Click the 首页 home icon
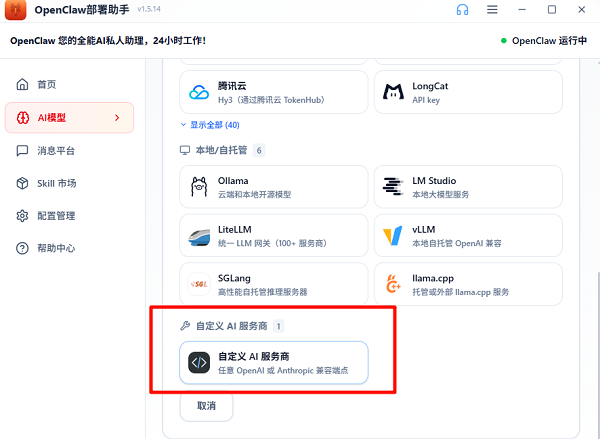 click(x=22, y=84)
